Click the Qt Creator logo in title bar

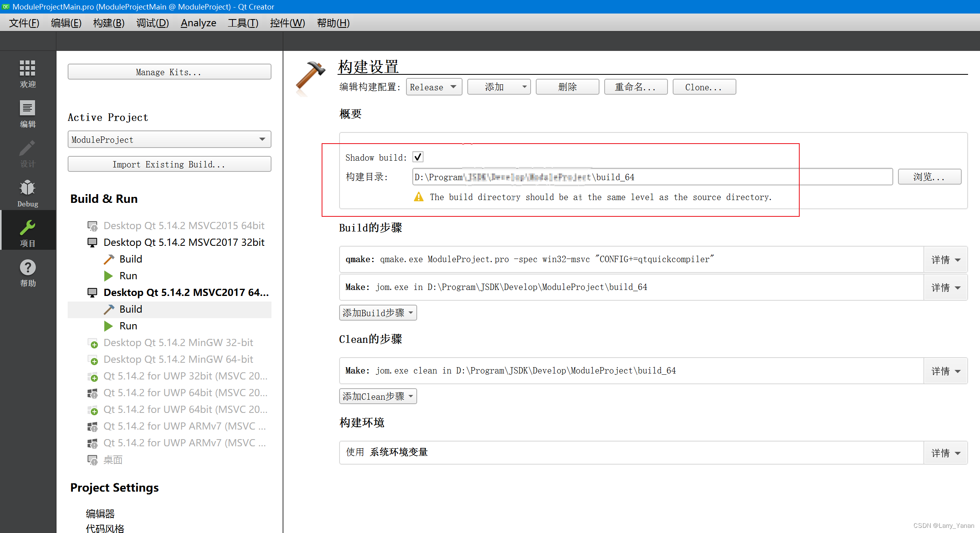[6, 6]
